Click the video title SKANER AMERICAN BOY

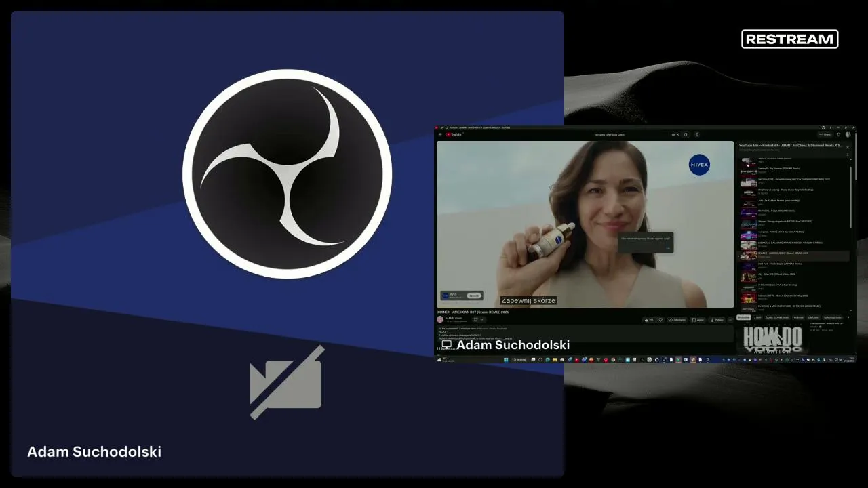pos(473,312)
